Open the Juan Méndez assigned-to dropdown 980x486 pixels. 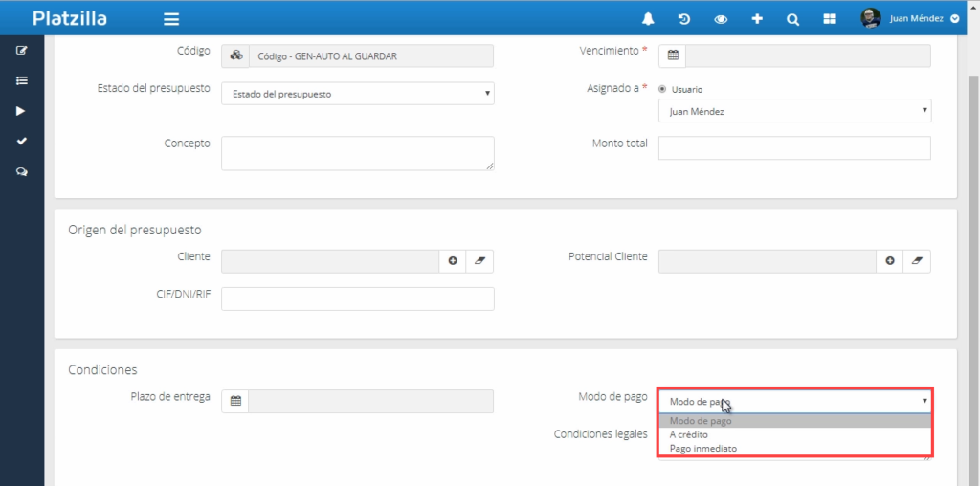click(794, 111)
